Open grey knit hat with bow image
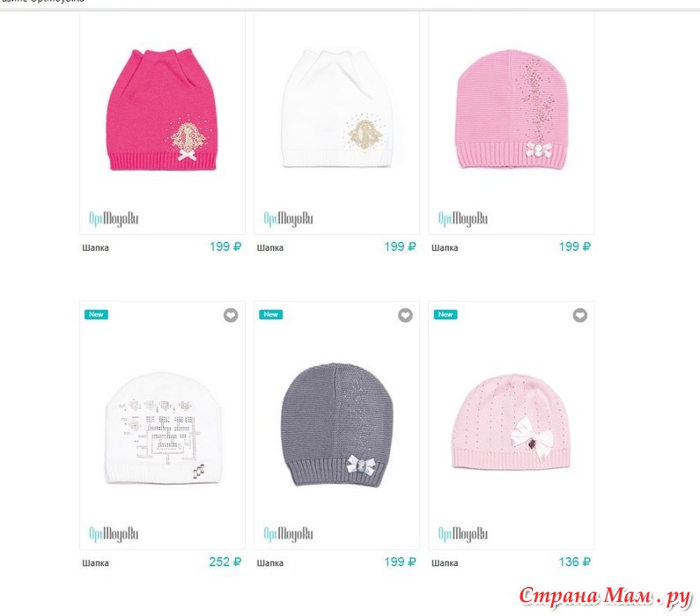The width and height of the screenshot is (700, 616). point(336,425)
